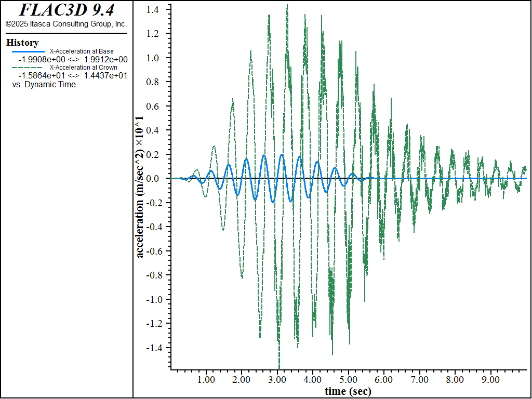The width and height of the screenshot is (532, 399).
Task: Select the X-Acceleration at Base legend label
Action: click(x=82, y=51)
